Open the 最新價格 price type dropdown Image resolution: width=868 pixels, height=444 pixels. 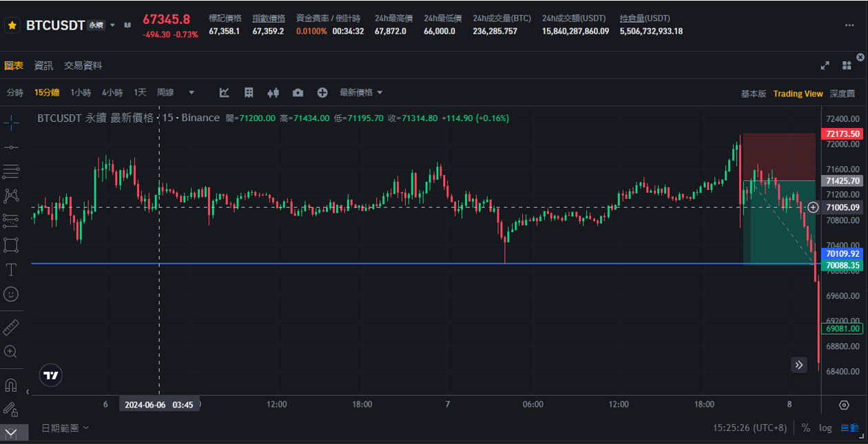point(361,93)
